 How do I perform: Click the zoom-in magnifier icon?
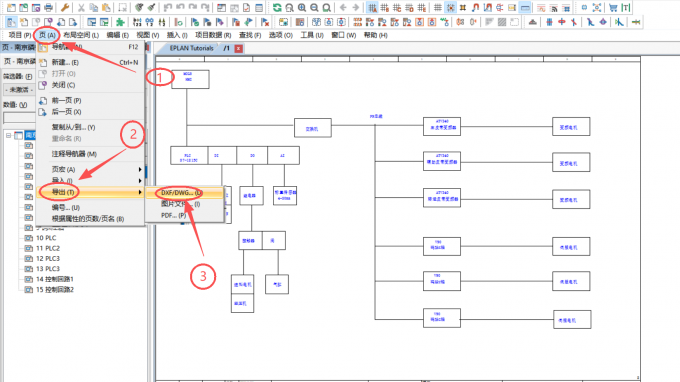click(x=302, y=7)
